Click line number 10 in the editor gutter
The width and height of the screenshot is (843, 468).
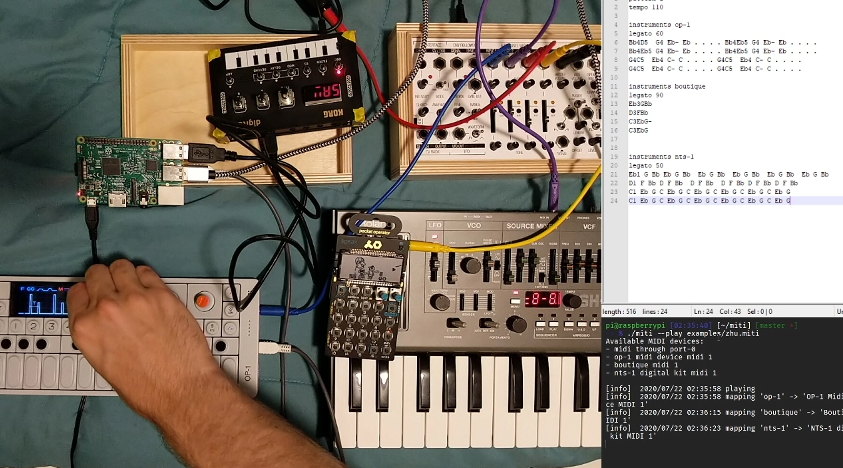pos(615,77)
